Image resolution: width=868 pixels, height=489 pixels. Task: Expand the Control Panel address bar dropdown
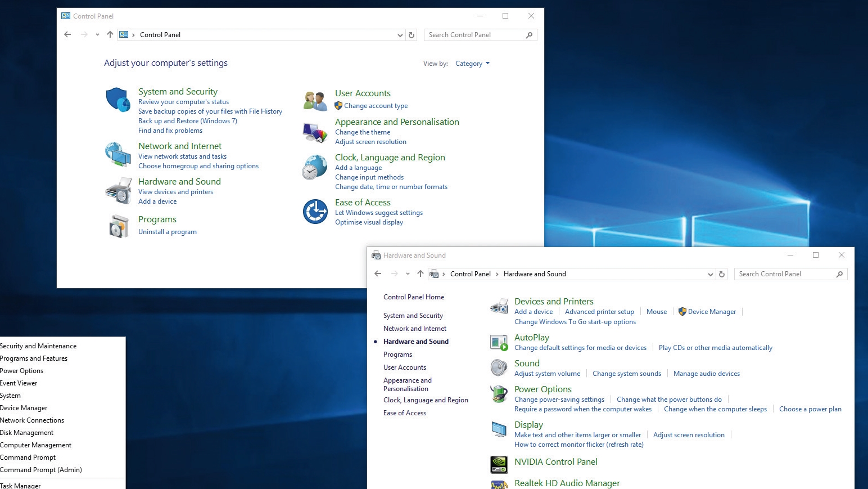[x=400, y=35]
